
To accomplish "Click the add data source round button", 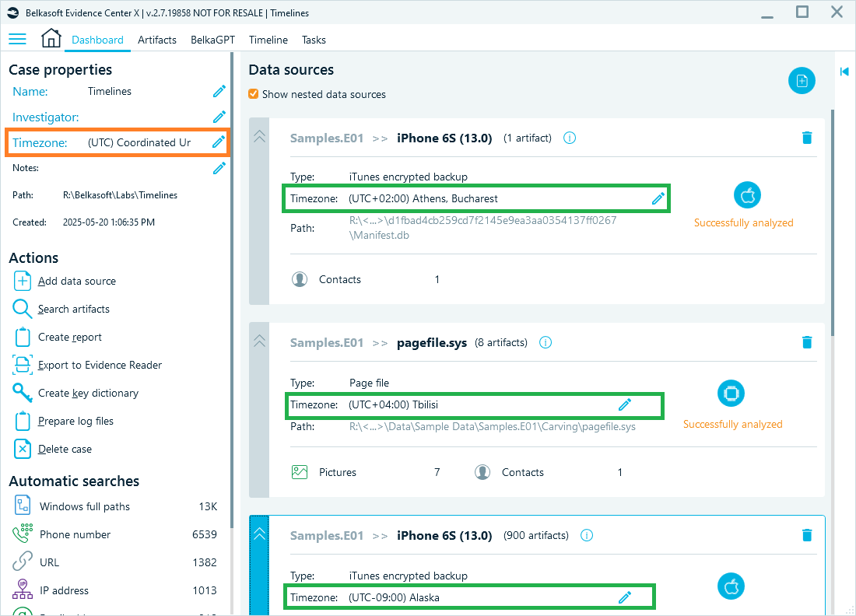I will tap(802, 81).
